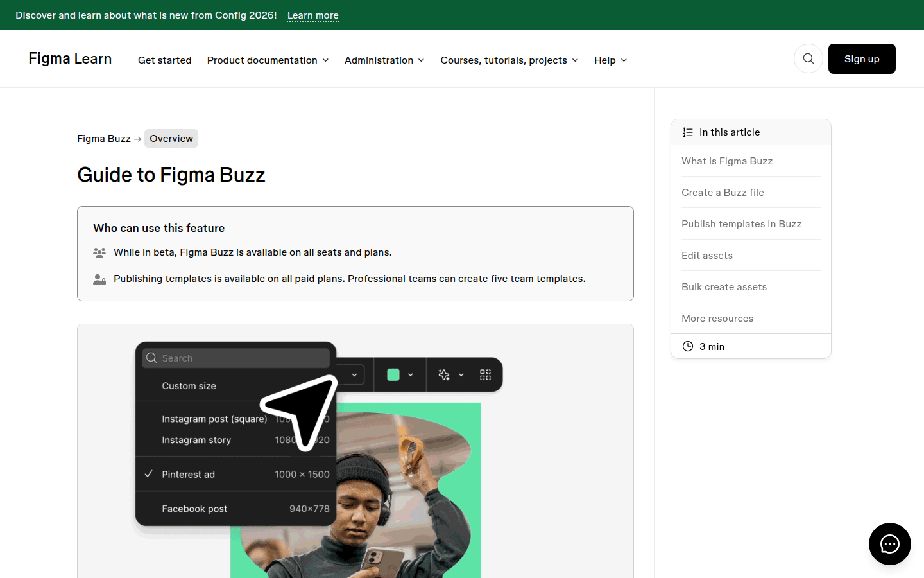This screenshot has height=578, width=924.
Task: Open the chat support bubble
Action: pos(890,544)
